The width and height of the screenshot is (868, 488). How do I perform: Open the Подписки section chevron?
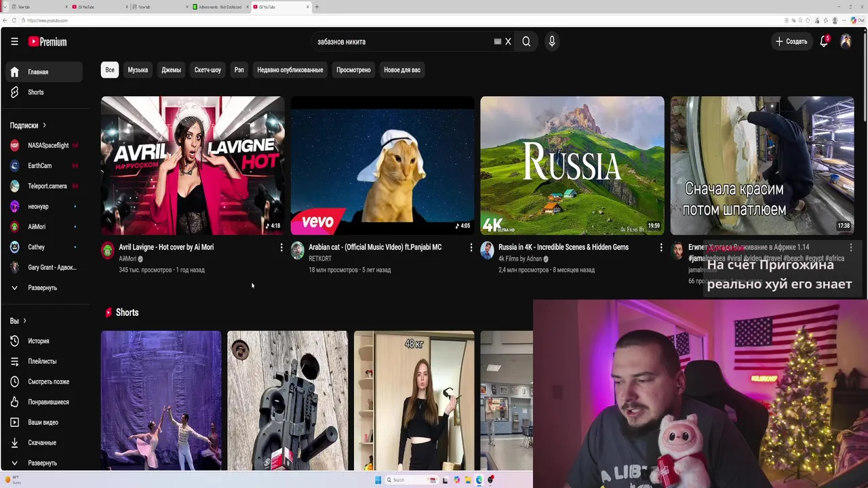point(44,125)
